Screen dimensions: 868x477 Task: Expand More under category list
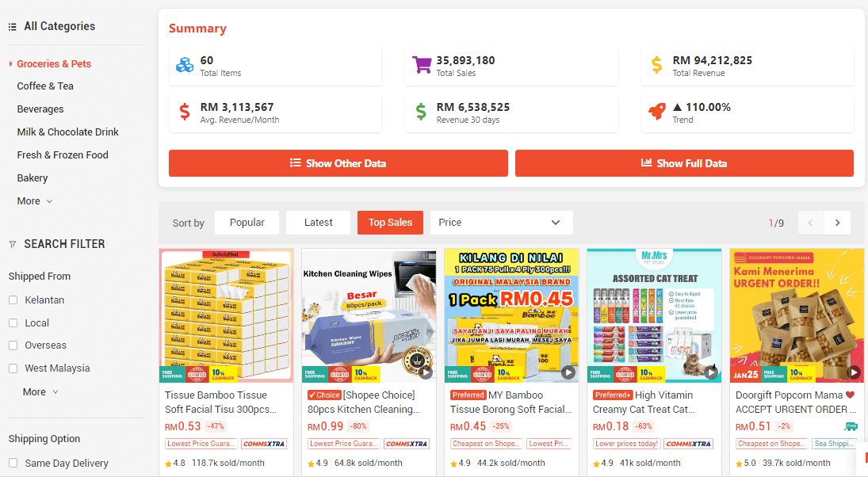(x=34, y=201)
